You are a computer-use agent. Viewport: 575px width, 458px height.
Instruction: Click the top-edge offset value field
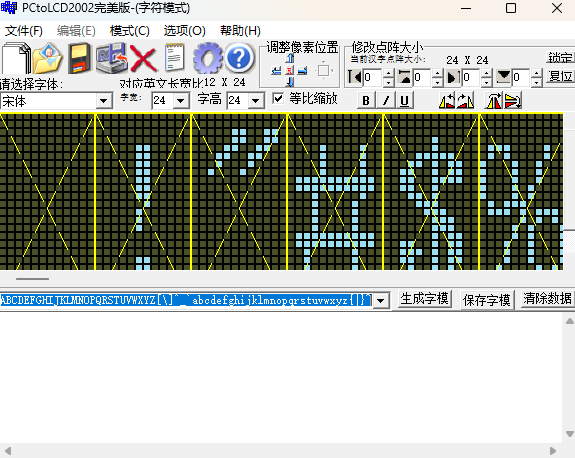pos(422,77)
